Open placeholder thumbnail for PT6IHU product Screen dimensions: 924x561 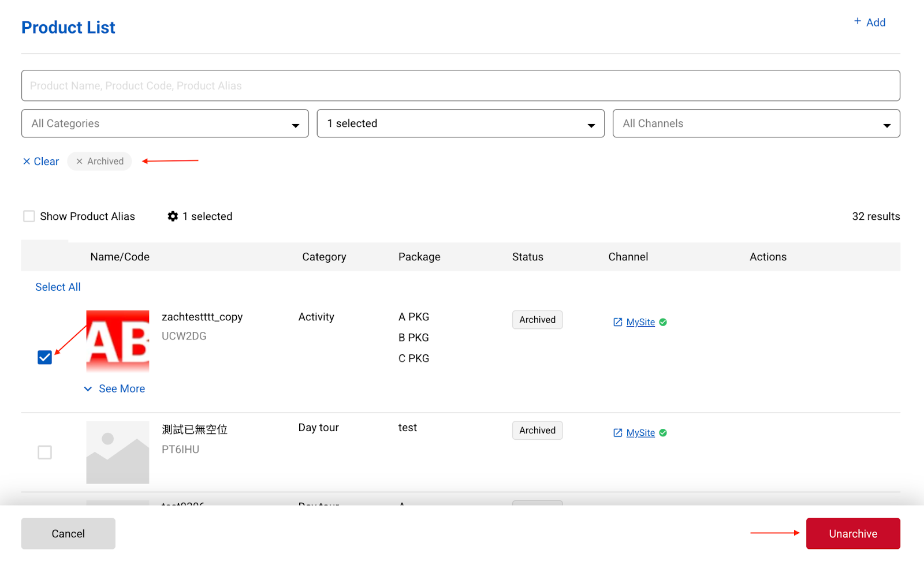[118, 452]
